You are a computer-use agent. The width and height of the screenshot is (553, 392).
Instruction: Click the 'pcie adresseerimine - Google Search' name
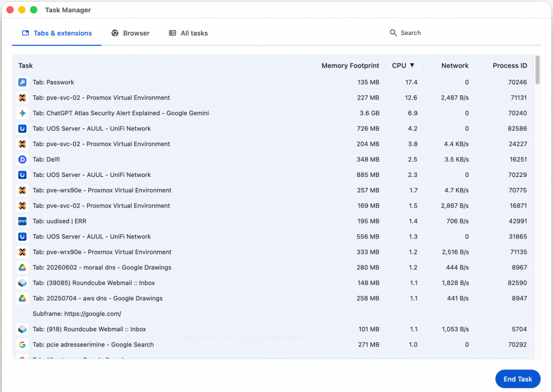100,345
